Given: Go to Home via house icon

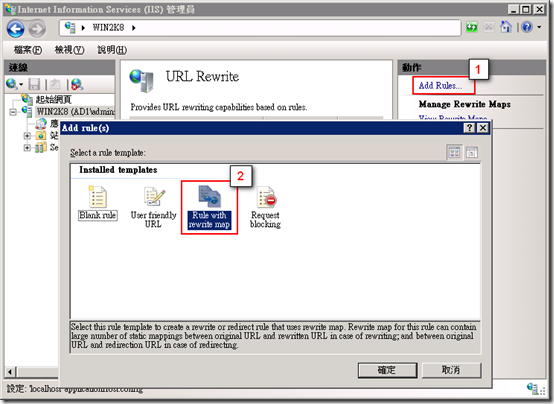Looking at the screenshot, I should 506,27.
